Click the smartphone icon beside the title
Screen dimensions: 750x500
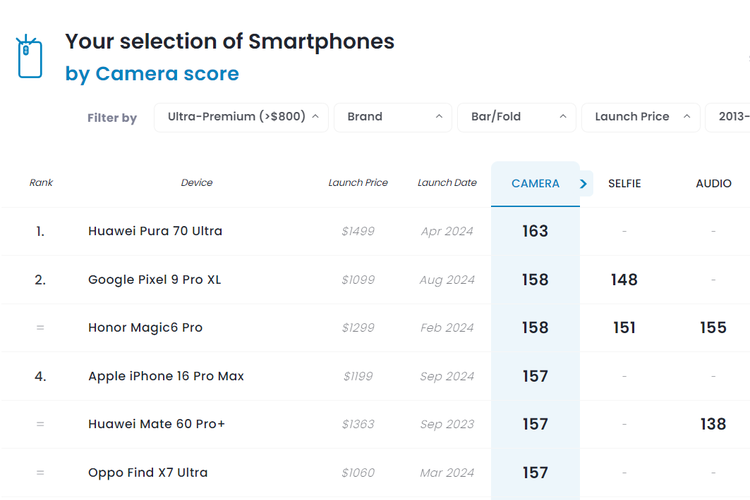[x=29, y=57]
